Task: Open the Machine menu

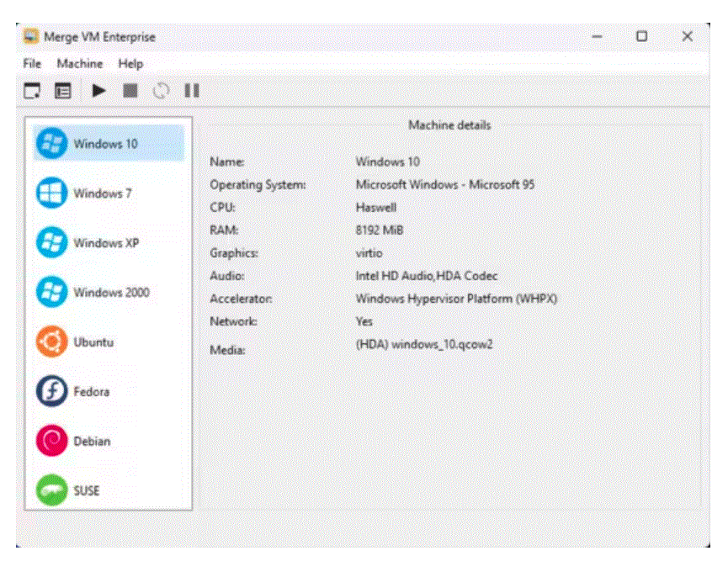Action: click(80, 64)
